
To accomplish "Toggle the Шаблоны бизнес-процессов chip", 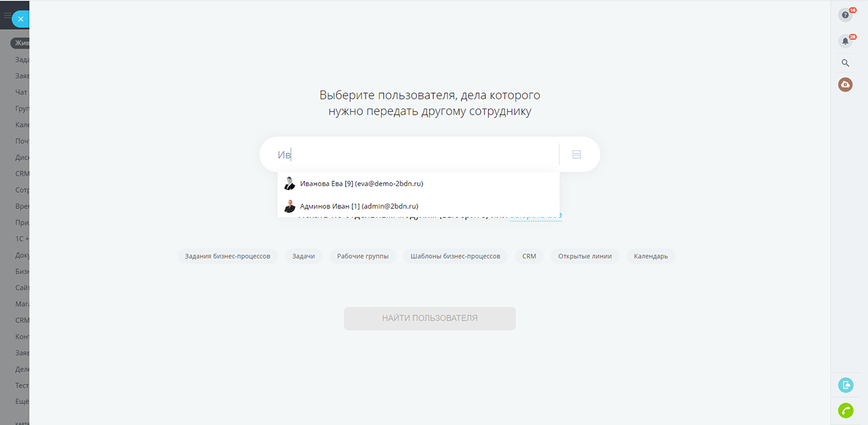I will 455,257.
